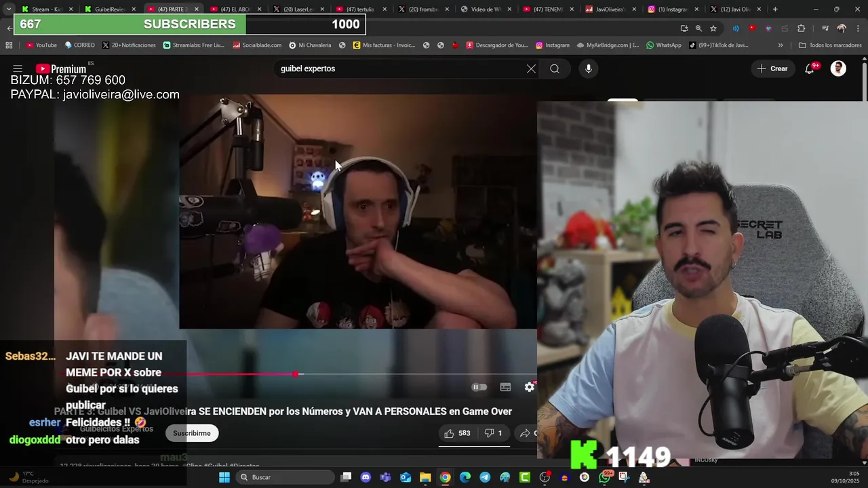Viewport: 868px width, 488px height.
Task: Open YouTube bookmark
Action: click(x=41, y=45)
